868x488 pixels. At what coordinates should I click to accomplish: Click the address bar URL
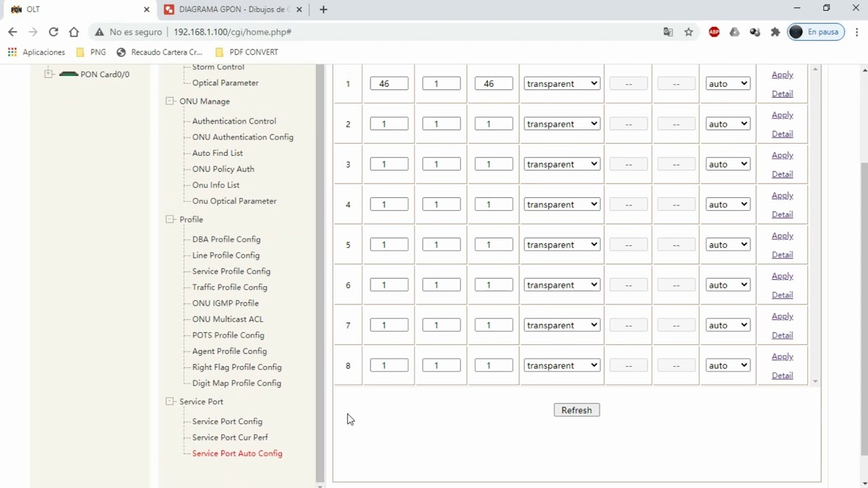pyautogui.click(x=233, y=32)
